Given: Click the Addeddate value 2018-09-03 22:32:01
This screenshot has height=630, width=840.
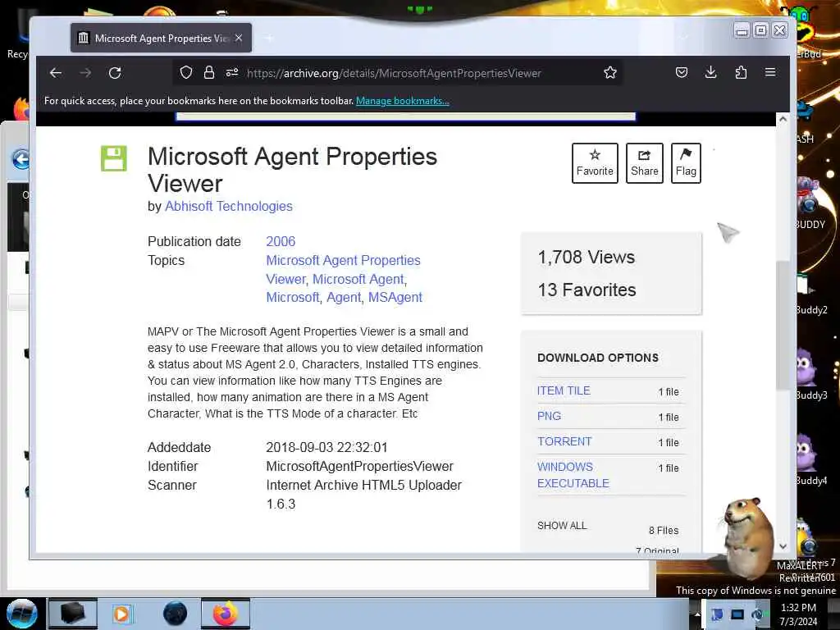Looking at the screenshot, I should point(326,447).
